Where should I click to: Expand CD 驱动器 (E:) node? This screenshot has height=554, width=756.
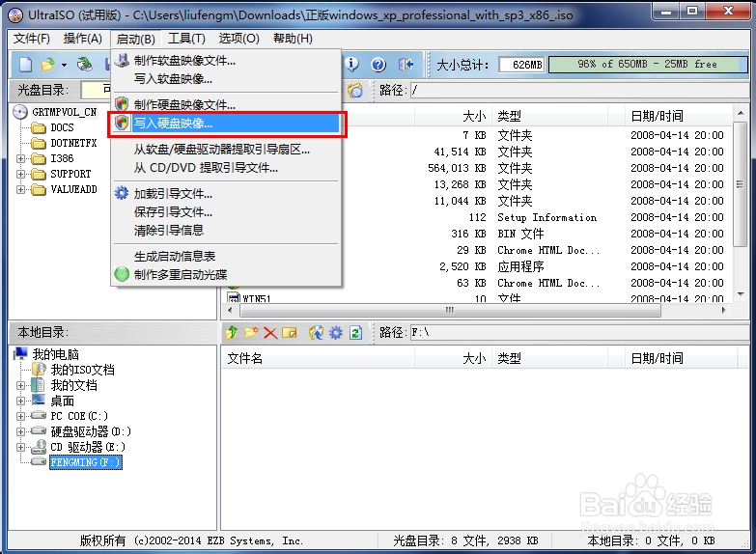pos(20,447)
